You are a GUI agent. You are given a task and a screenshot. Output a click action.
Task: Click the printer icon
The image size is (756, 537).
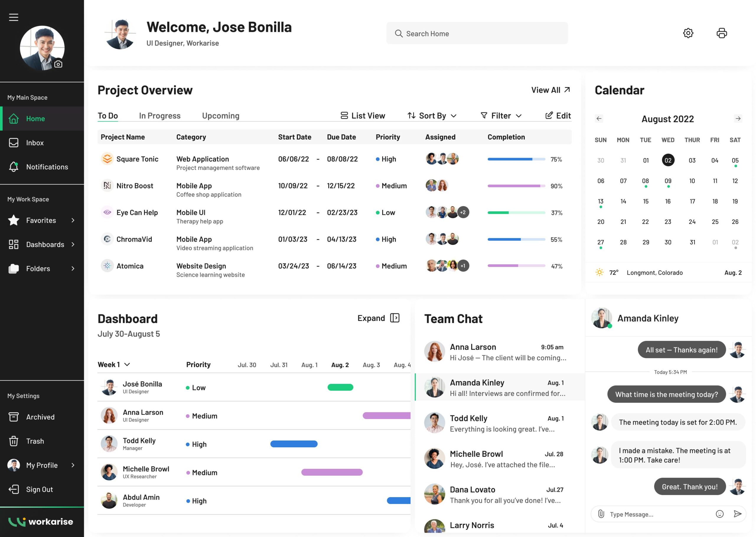(x=721, y=33)
